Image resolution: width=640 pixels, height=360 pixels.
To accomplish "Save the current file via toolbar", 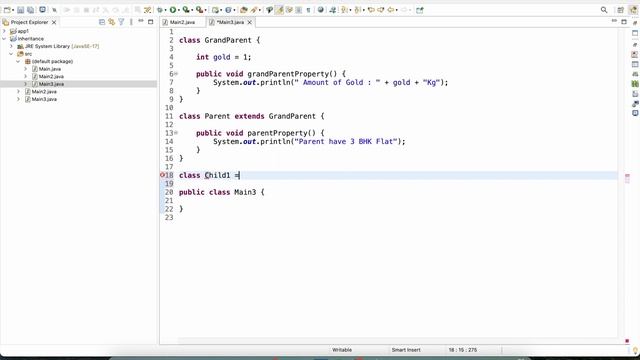I will click(x=20, y=10).
